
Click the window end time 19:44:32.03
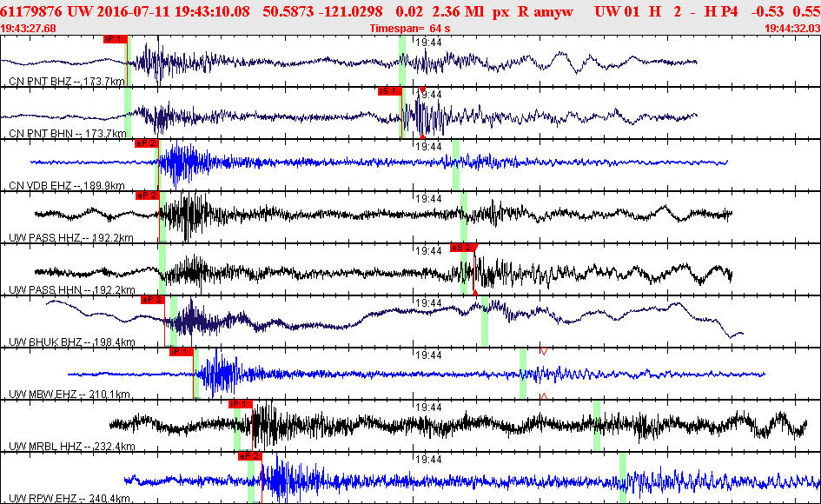[792, 29]
